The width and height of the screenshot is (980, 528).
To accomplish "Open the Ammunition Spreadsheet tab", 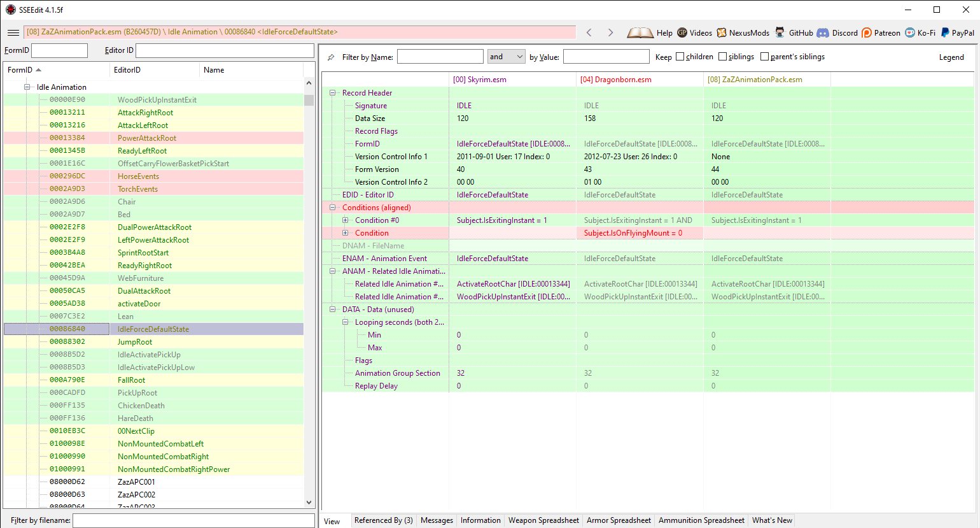I will [x=701, y=520].
